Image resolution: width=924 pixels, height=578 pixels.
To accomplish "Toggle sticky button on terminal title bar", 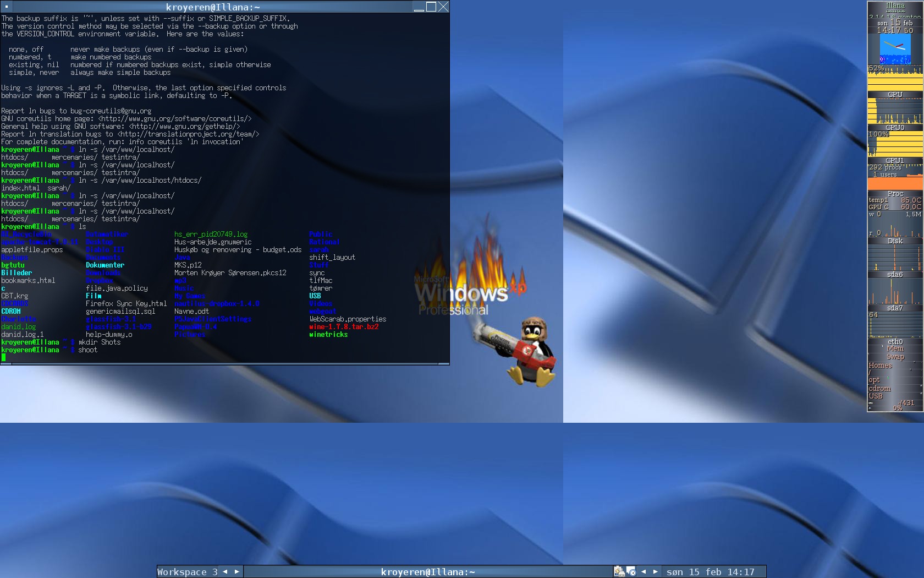I will [x=7, y=7].
